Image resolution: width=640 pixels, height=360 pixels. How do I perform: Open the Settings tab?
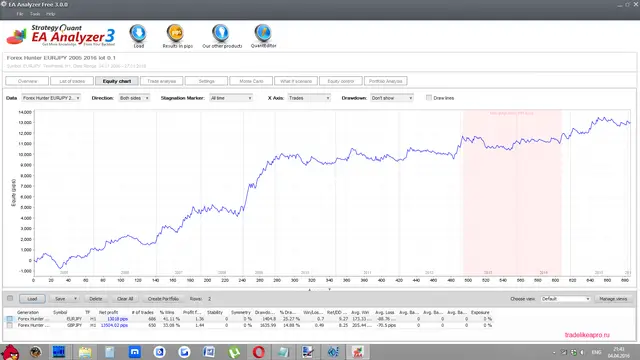point(206,81)
